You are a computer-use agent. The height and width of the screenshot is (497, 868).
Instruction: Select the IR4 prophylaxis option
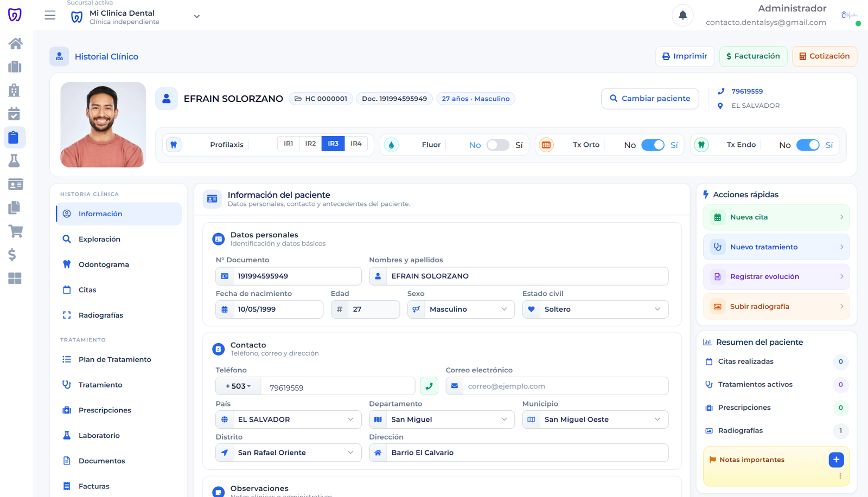pos(356,144)
